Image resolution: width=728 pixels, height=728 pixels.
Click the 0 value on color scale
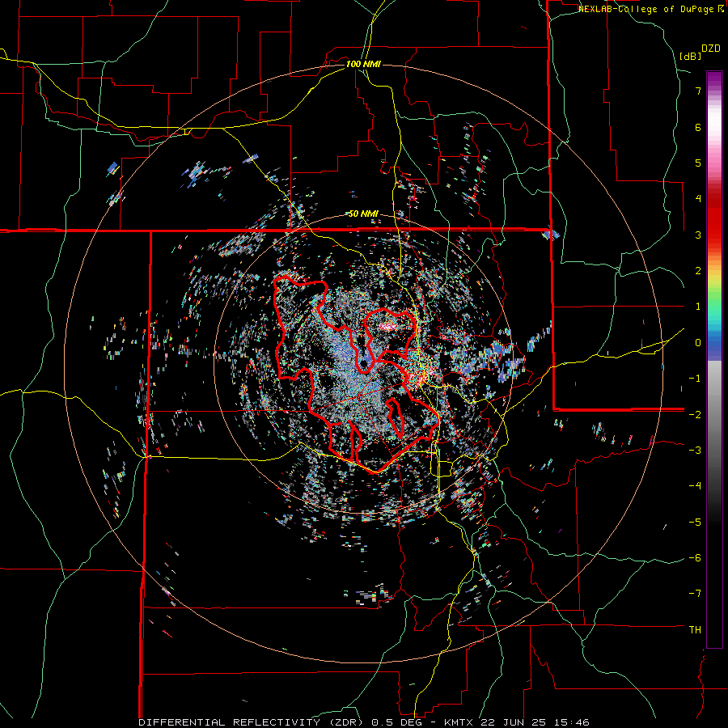click(x=698, y=343)
